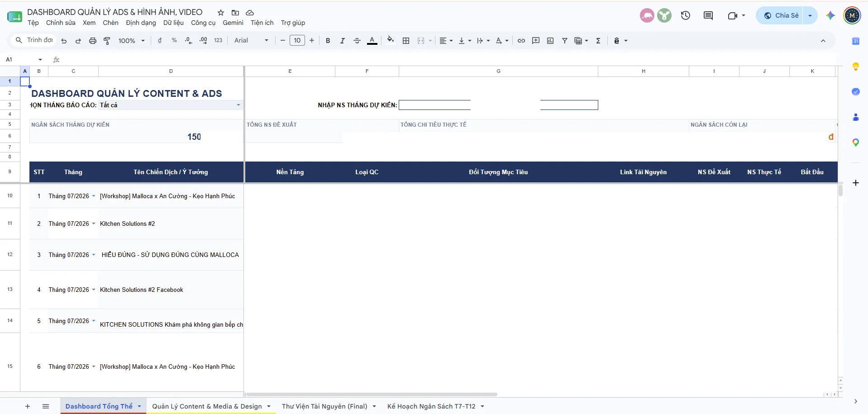Decrease font size with minus

point(283,41)
